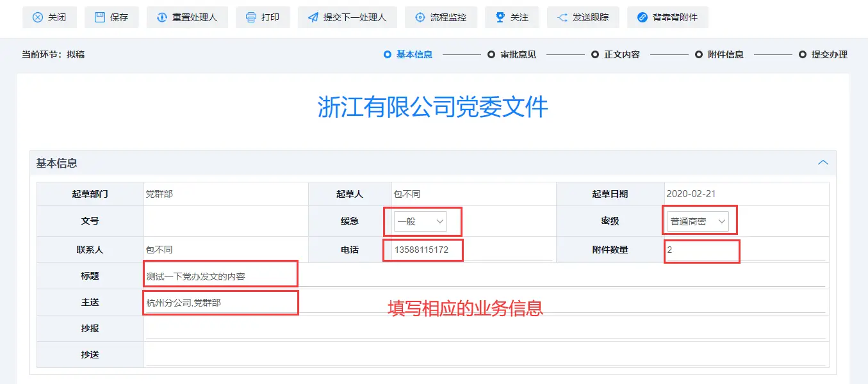Image resolution: width=868 pixels, height=384 pixels.
Task: Click the 当前环节：拟稿 status text
Action: pos(53,54)
